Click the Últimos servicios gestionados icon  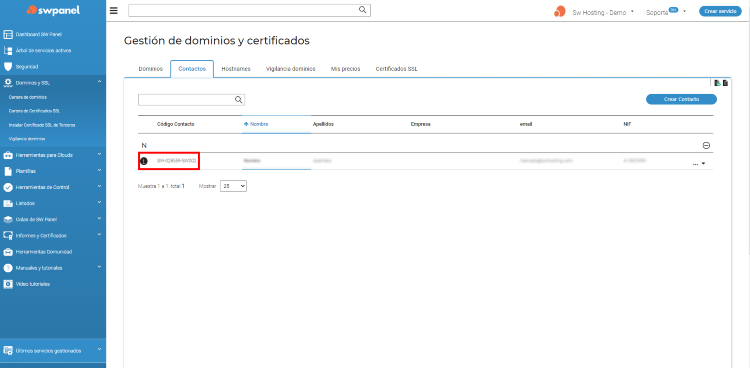point(7,351)
